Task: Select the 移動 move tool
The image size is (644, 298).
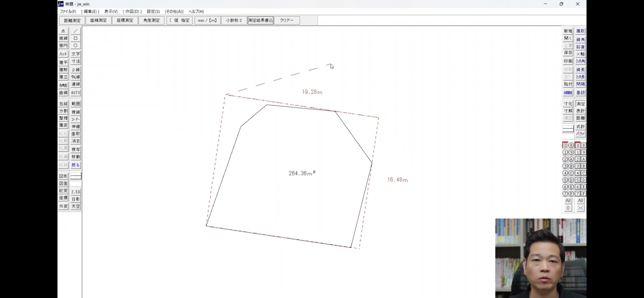Action: point(76,157)
